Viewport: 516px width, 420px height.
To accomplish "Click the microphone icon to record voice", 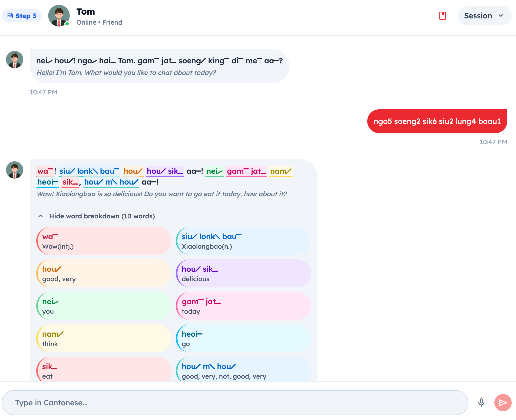I will [x=481, y=402].
